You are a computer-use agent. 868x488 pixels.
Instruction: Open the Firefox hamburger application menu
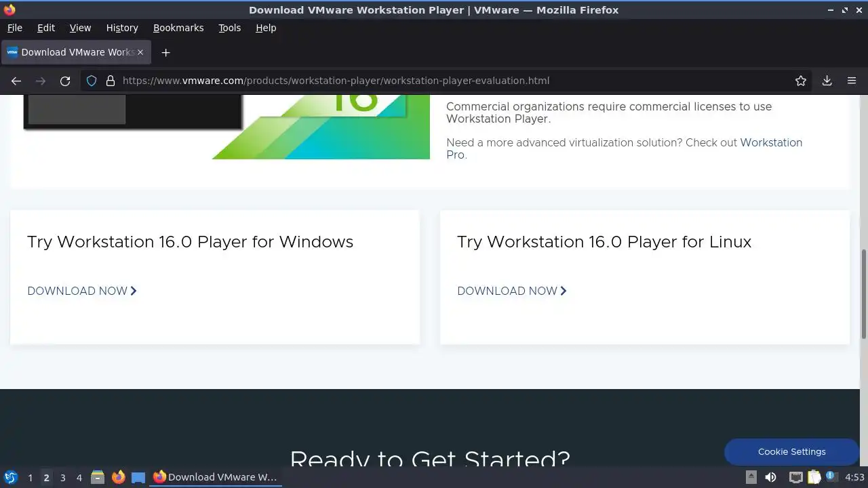coord(852,81)
